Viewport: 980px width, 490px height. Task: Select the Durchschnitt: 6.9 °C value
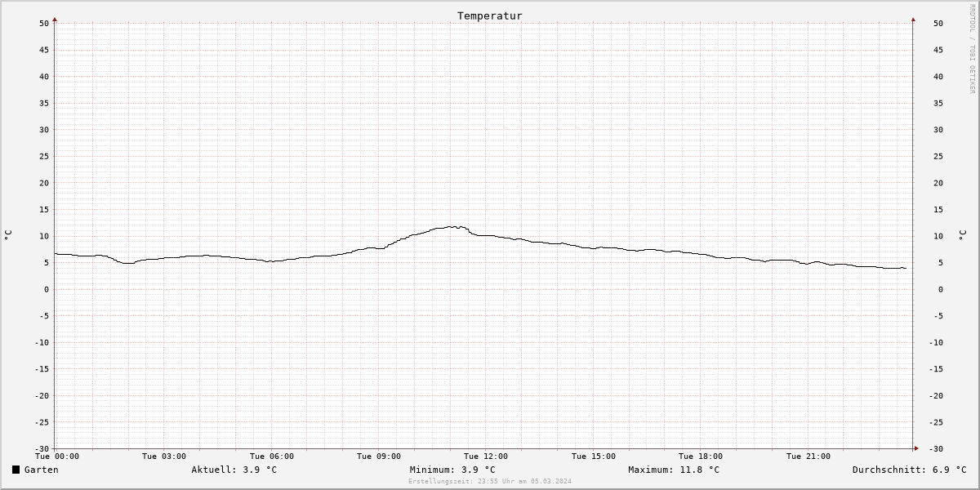pos(909,470)
